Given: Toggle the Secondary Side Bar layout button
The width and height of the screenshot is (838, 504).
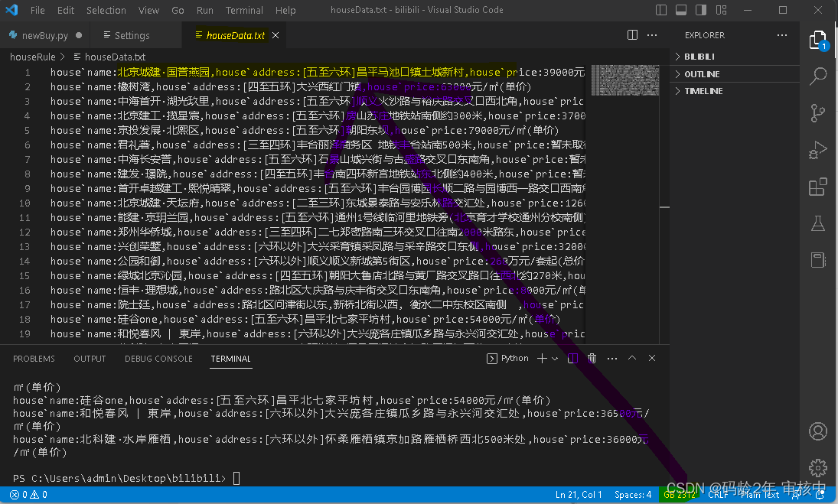Looking at the screenshot, I should (701, 10).
